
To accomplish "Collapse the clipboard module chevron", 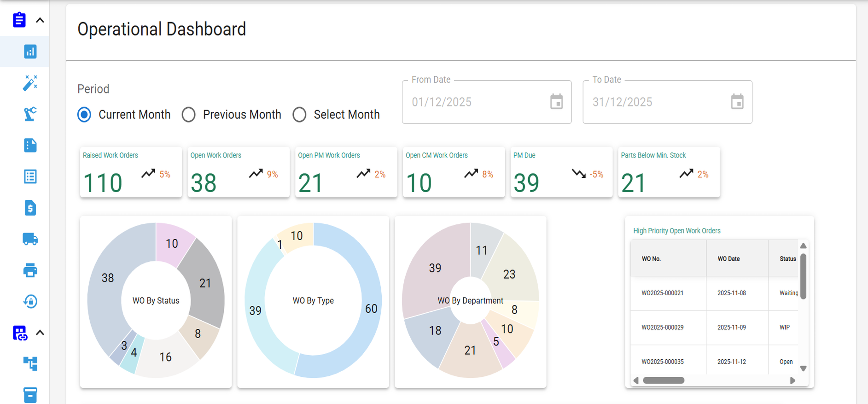I will pyautogui.click(x=40, y=20).
